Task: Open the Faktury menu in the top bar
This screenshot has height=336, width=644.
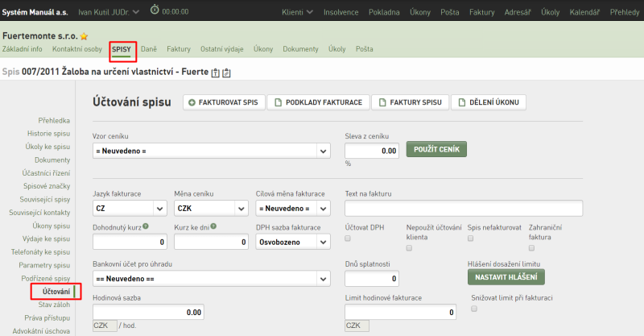Action: (x=481, y=12)
